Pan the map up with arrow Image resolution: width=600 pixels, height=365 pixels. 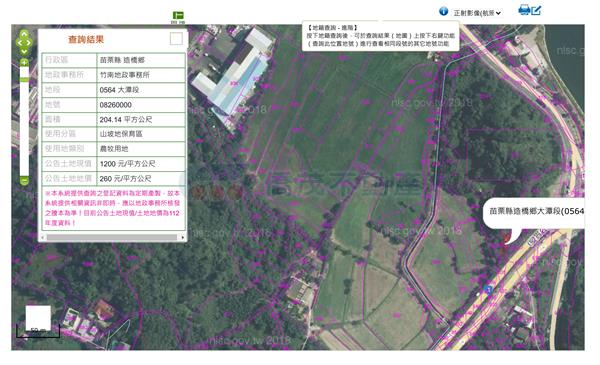pyautogui.click(x=24, y=34)
